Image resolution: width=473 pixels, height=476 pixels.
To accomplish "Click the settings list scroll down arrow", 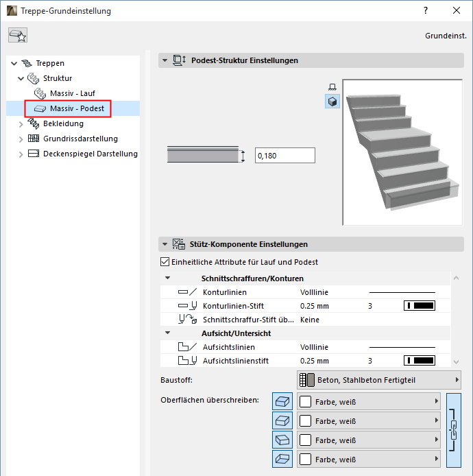I will [x=456, y=361].
